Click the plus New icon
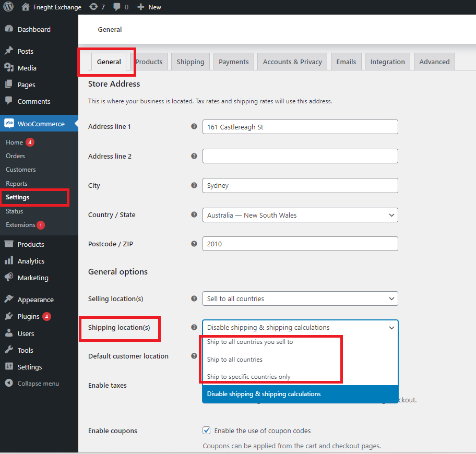The image size is (476, 454). (x=140, y=7)
